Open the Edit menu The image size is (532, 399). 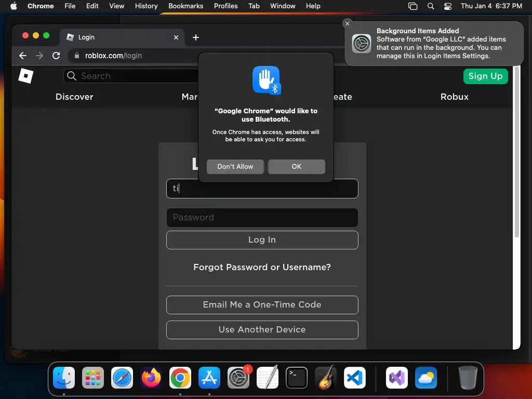coord(92,6)
